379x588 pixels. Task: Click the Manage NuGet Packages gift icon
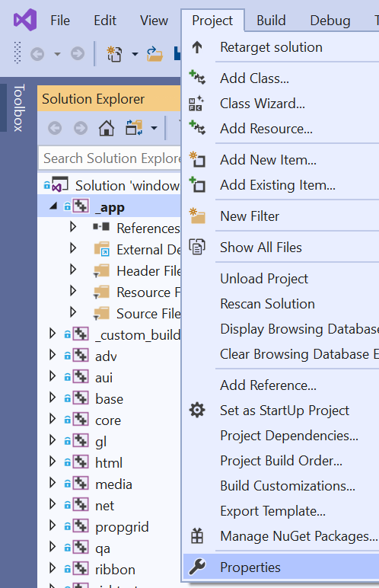tap(197, 536)
